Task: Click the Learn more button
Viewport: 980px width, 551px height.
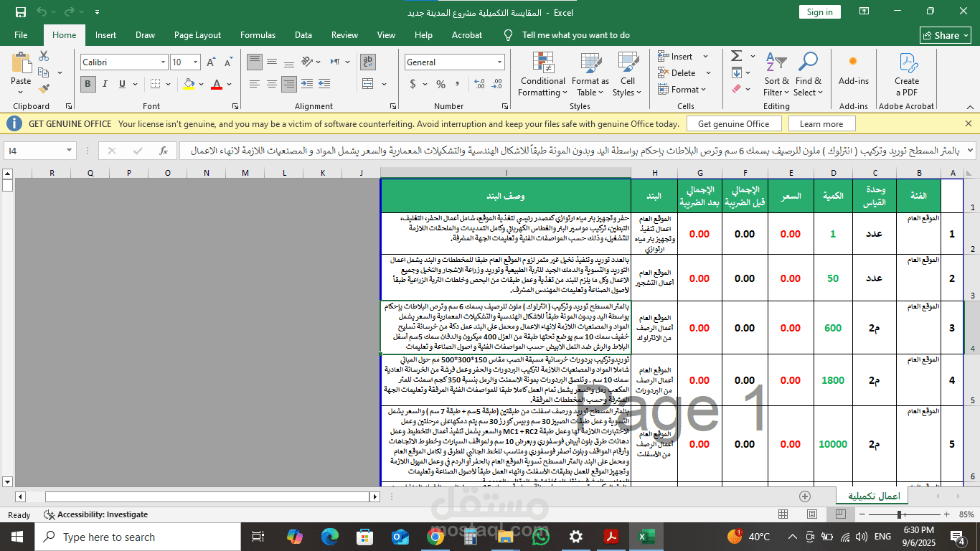Action: [820, 124]
